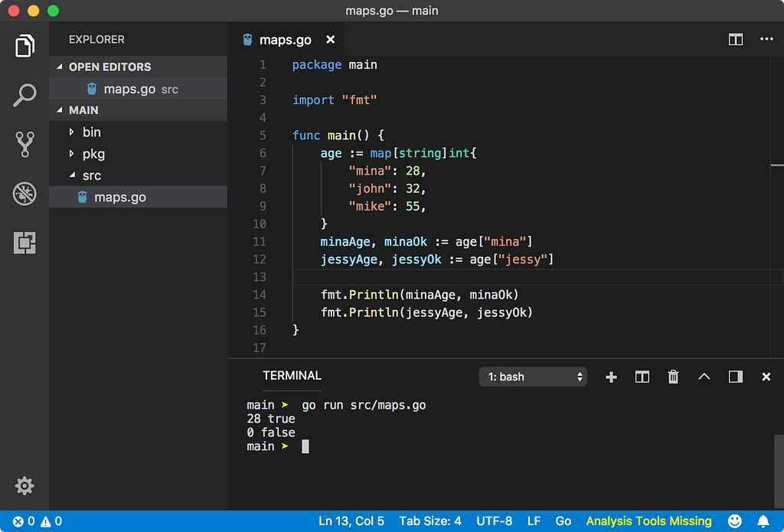Click the Go gopher icon in maps.go tab

247,40
